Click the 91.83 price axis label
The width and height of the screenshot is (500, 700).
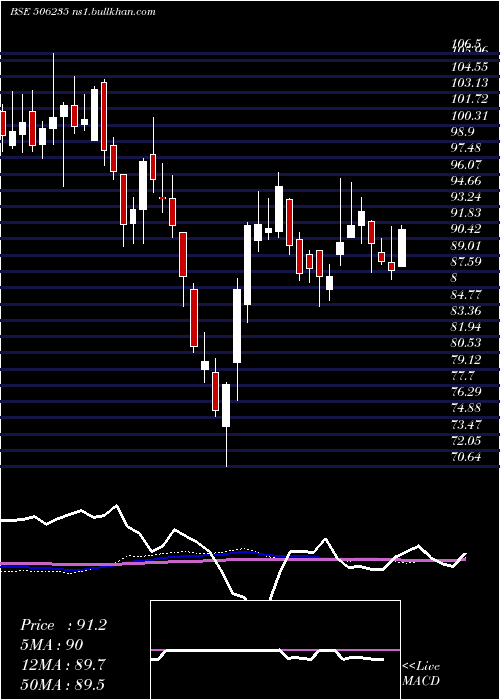(x=466, y=213)
